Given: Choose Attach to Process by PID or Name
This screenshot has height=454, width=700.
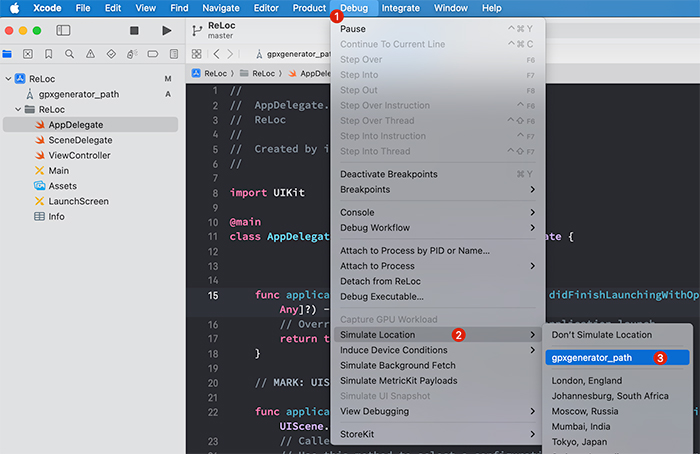Looking at the screenshot, I should 438,250.
